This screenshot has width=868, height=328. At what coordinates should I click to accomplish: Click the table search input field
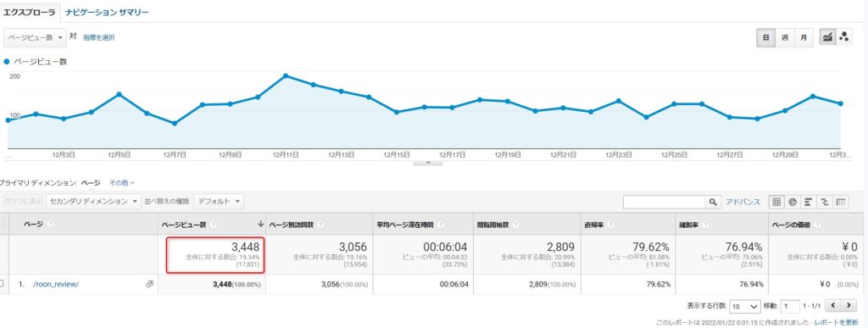(x=665, y=202)
